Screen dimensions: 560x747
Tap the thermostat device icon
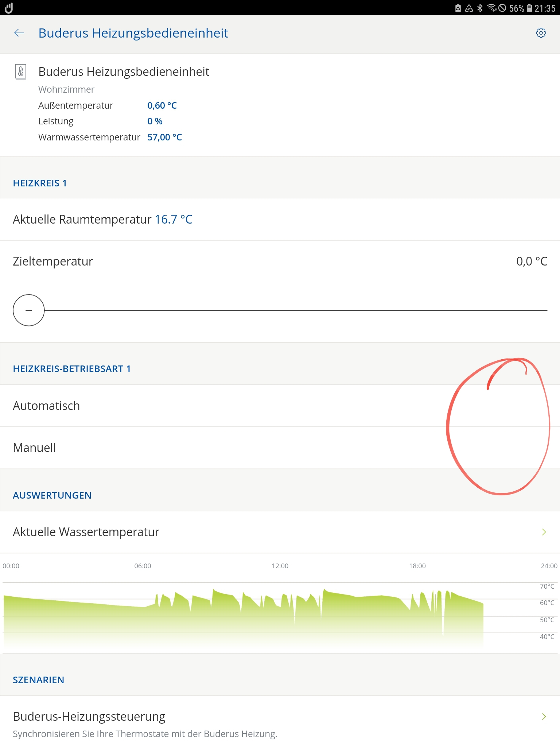point(21,71)
